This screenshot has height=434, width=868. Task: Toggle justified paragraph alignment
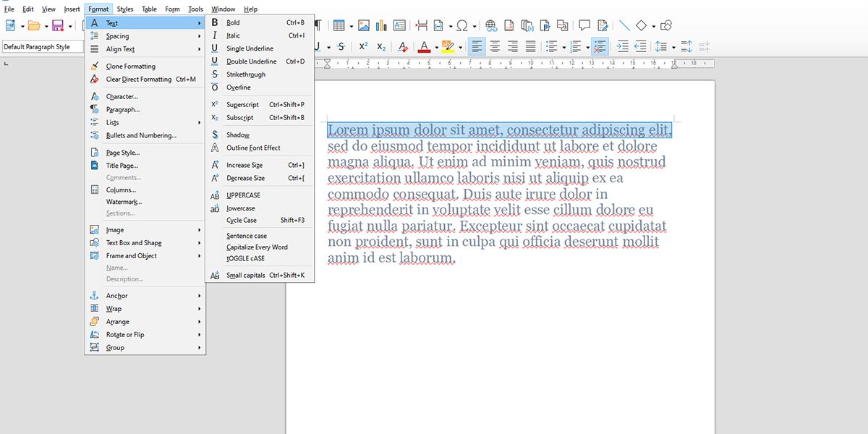click(530, 46)
